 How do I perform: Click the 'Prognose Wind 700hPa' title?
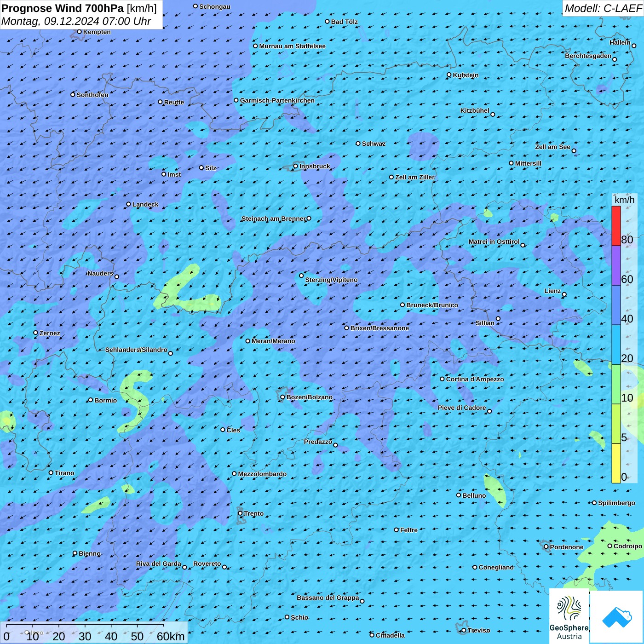point(63,8)
